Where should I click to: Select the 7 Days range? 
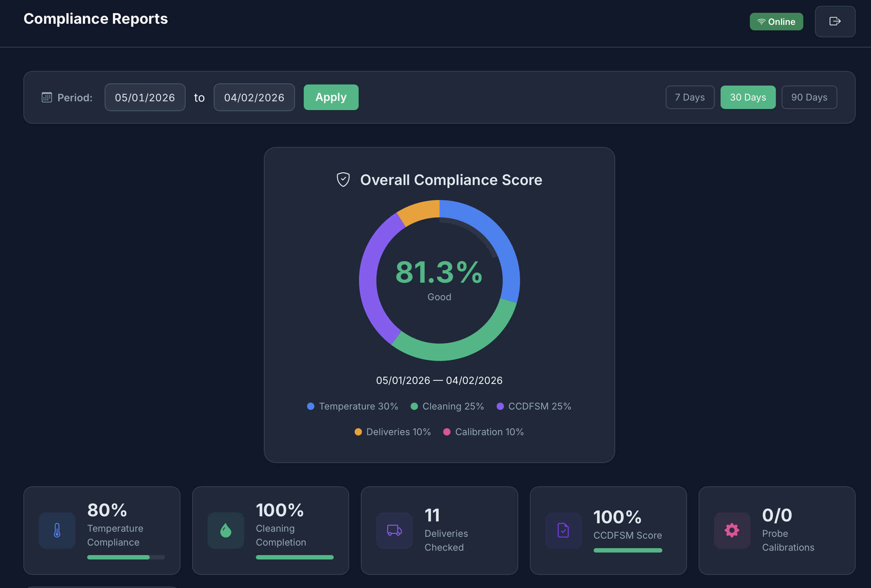(x=689, y=97)
